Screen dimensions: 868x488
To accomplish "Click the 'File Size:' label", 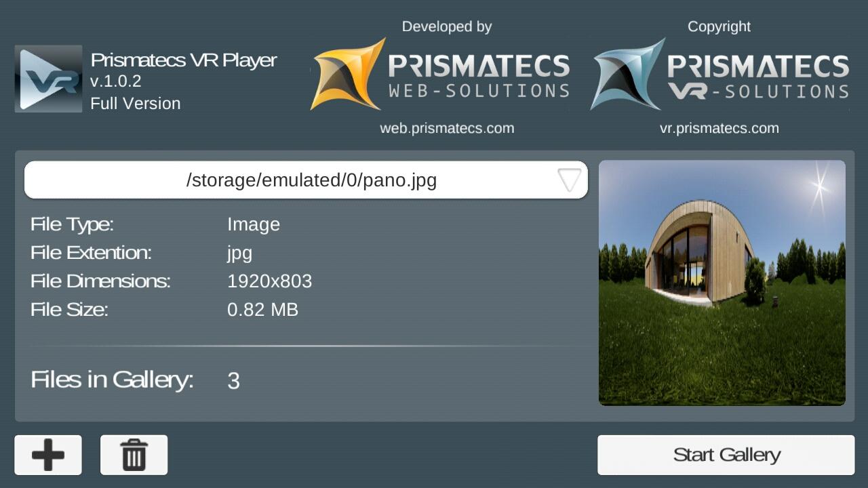I will [x=69, y=310].
